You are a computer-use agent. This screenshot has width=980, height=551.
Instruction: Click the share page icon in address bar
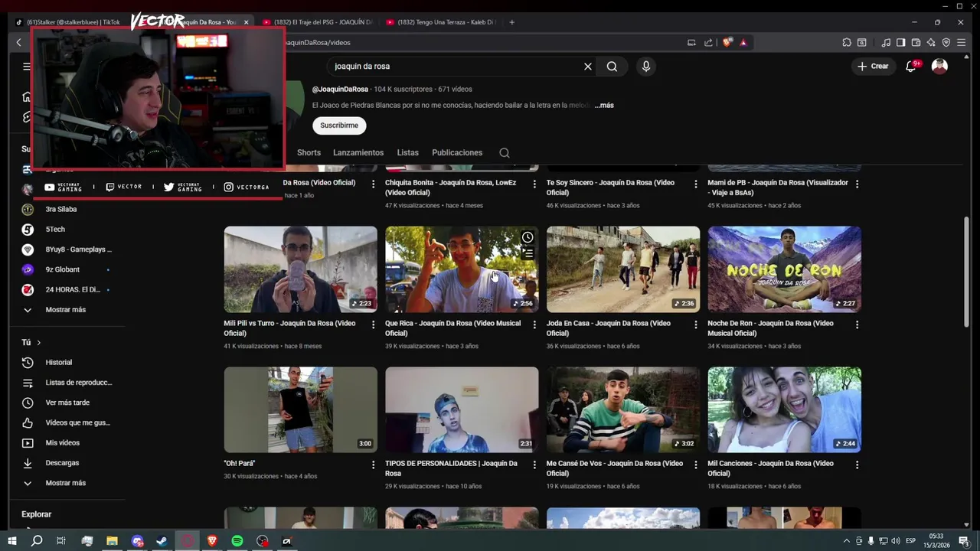coord(708,43)
